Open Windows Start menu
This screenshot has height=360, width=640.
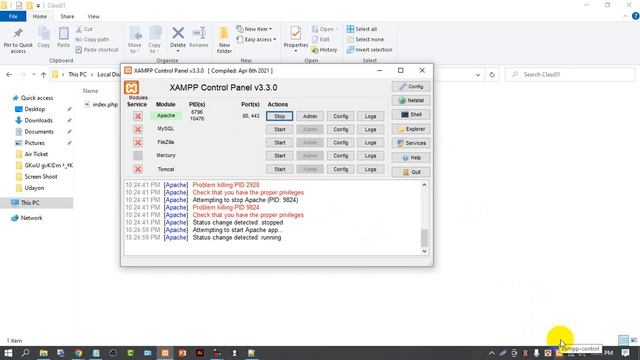tap(8, 353)
